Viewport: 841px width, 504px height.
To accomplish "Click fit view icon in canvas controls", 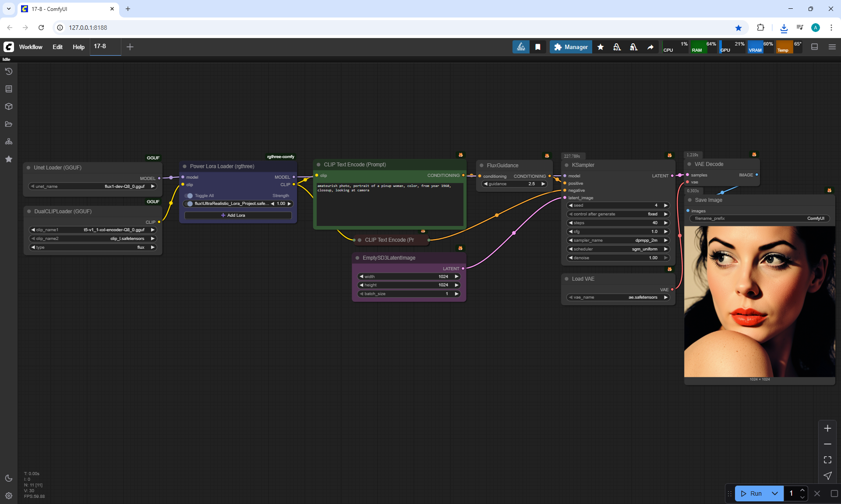I will tap(827, 460).
